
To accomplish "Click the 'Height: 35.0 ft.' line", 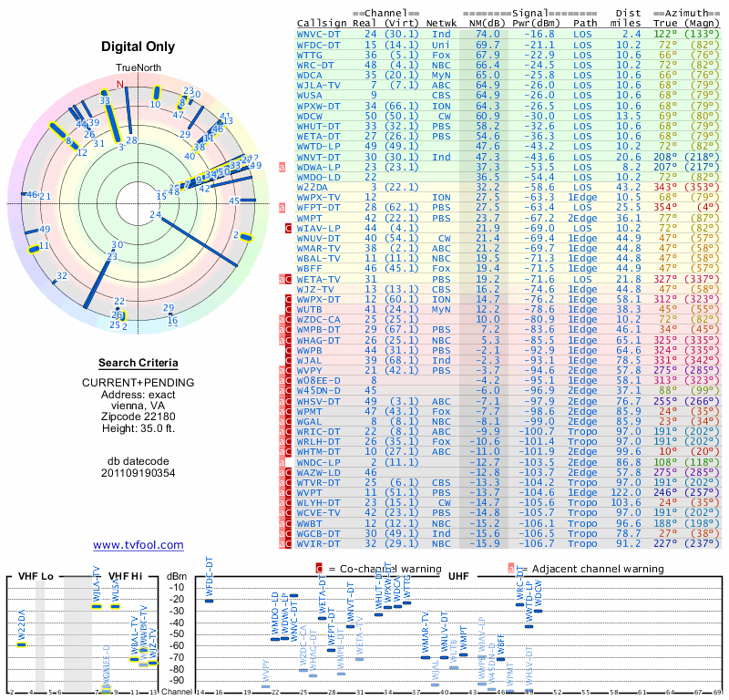I will (139, 428).
